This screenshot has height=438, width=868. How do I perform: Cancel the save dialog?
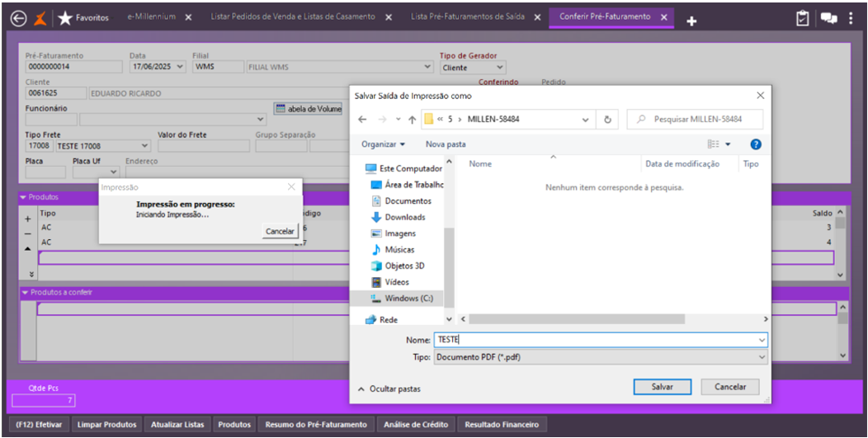pyautogui.click(x=729, y=387)
